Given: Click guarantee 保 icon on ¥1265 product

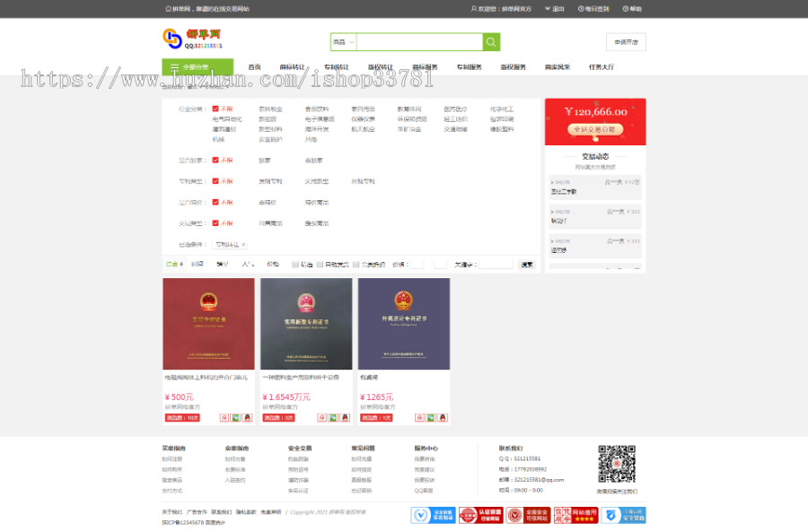Looking at the screenshot, I should point(419,418).
